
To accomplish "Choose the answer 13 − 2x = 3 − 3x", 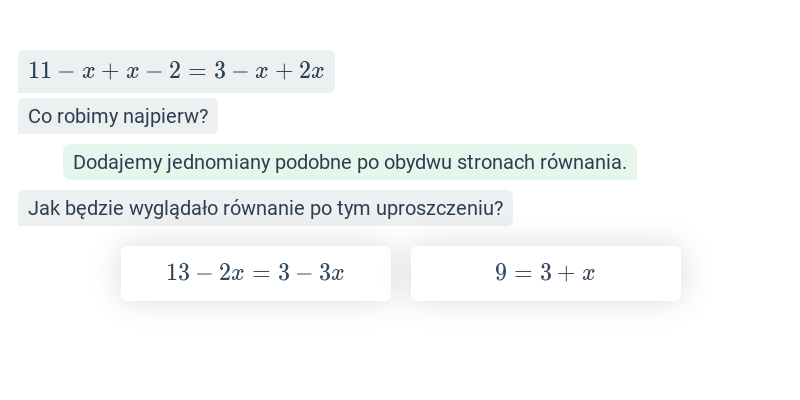I will pyautogui.click(x=256, y=273).
